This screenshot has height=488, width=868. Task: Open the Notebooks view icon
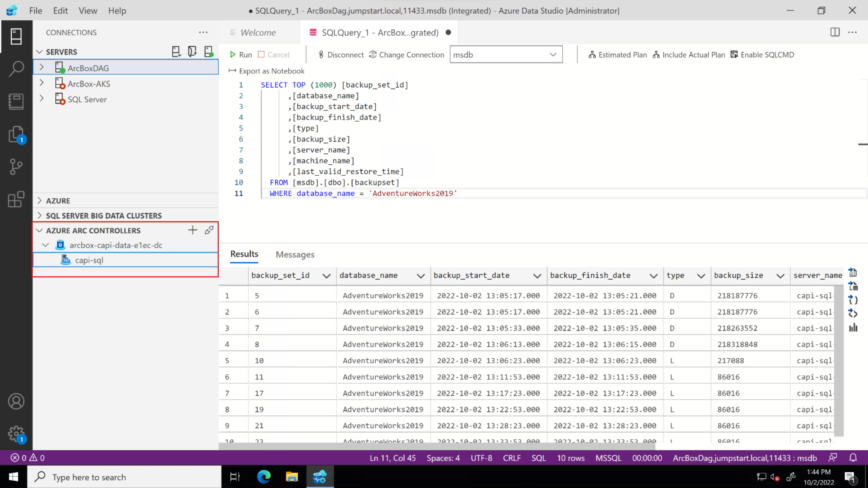(16, 101)
